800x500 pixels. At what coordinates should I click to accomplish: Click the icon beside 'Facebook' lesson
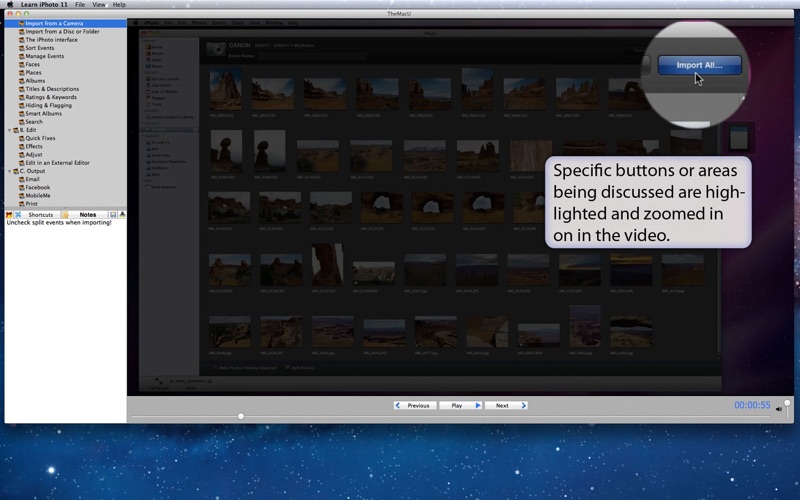(x=20, y=187)
